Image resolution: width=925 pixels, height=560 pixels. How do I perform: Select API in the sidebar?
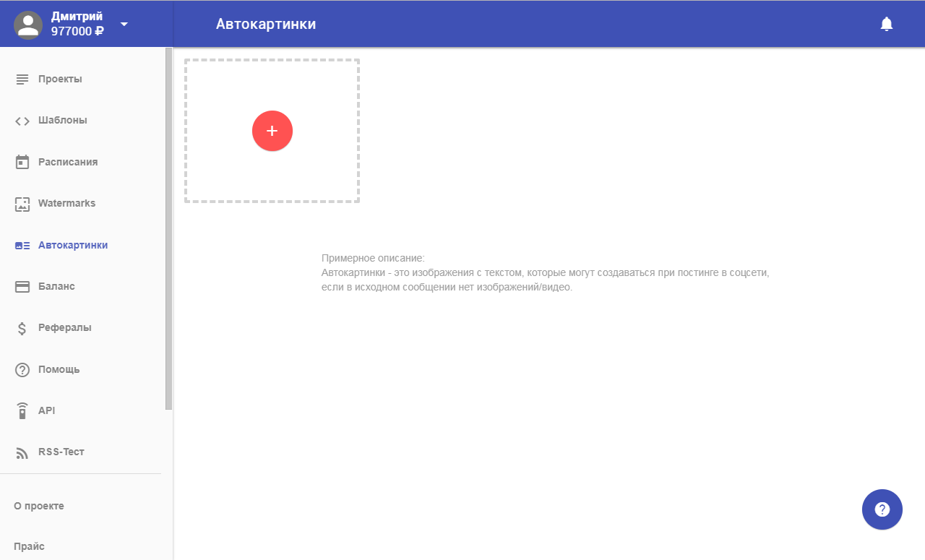point(46,410)
